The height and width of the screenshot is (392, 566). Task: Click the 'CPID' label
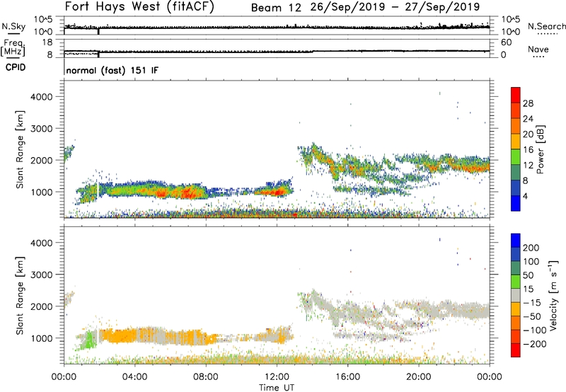[16, 67]
